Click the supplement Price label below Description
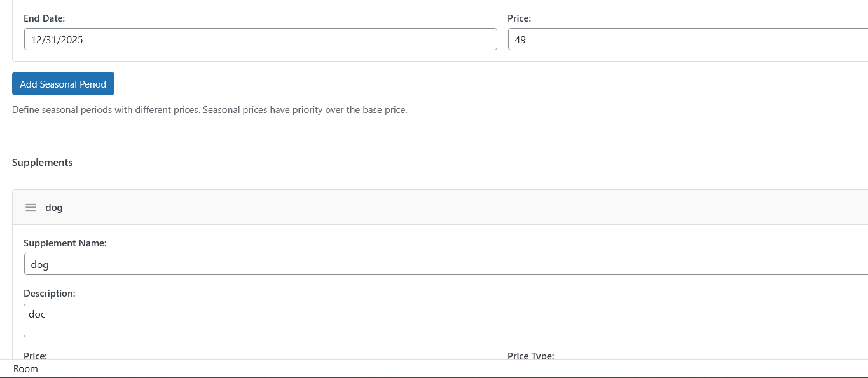Image resolution: width=868 pixels, height=378 pixels. [35, 356]
